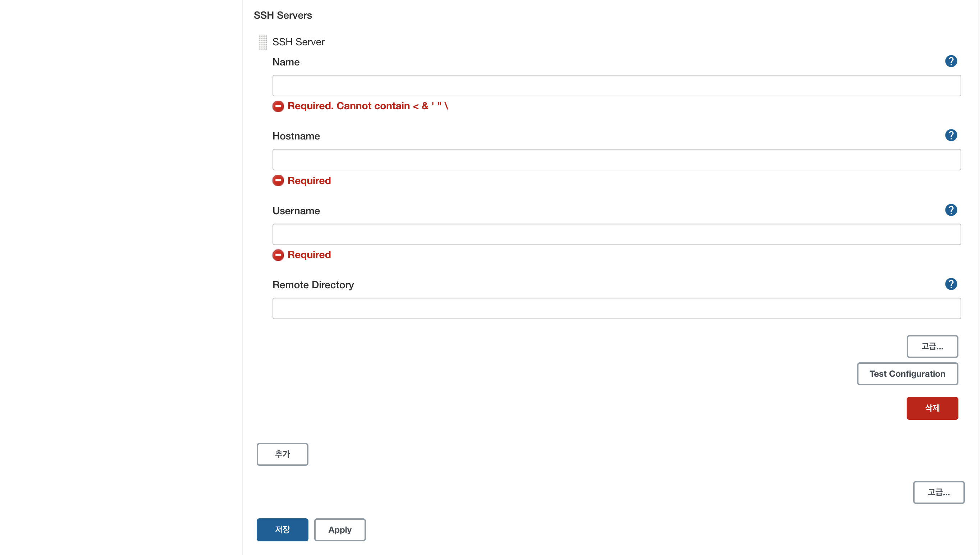
Task: Open help for Remote Directory field
Action: (x=951, y=284)
